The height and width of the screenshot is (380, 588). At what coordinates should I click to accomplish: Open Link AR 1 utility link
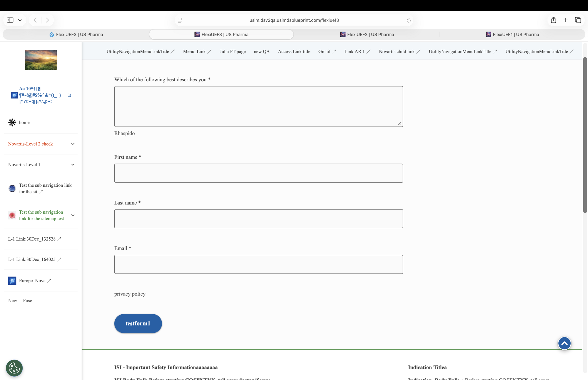(x=357, y=51)
